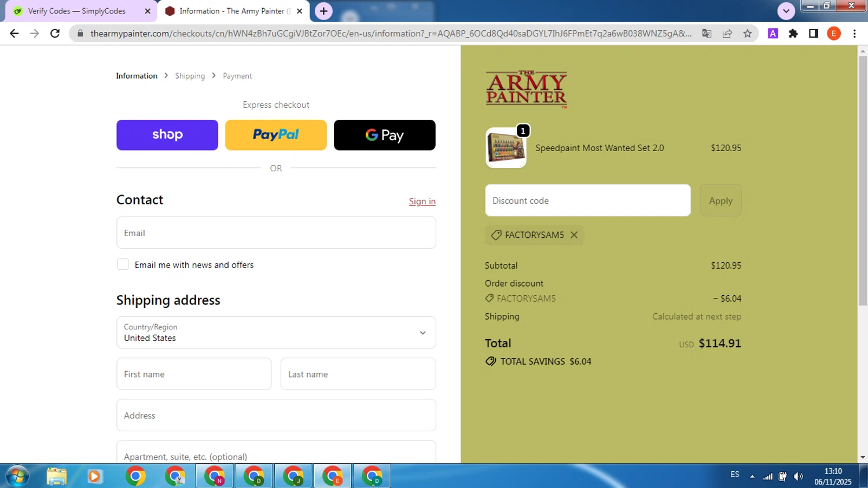Click the page scrollbar down arrow

pos(863,457)
